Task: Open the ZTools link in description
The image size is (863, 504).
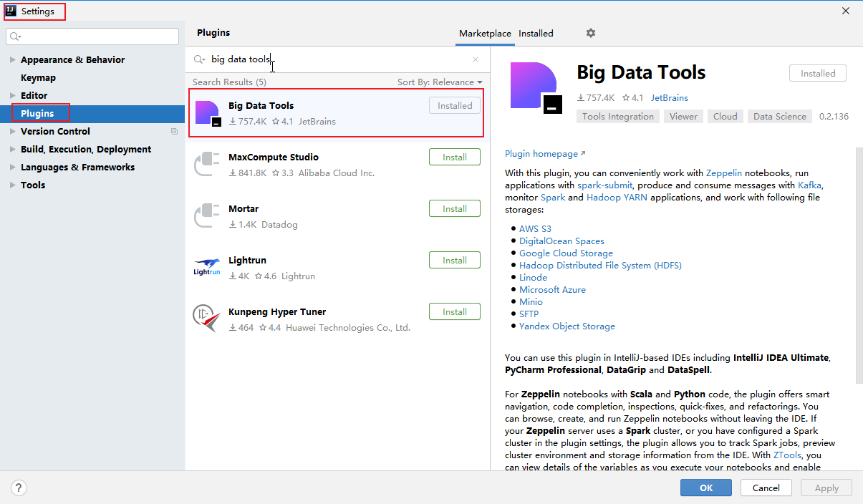Action: 789,455
